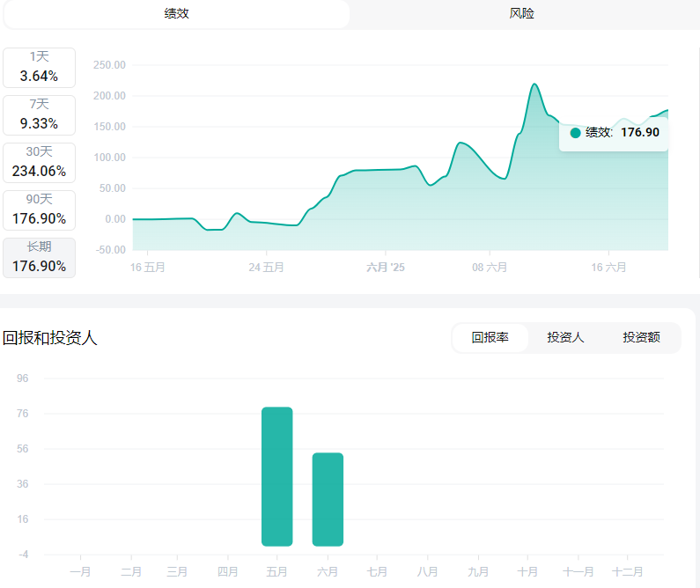Show the 30天 performance of 234.06%

click(39, 163)
